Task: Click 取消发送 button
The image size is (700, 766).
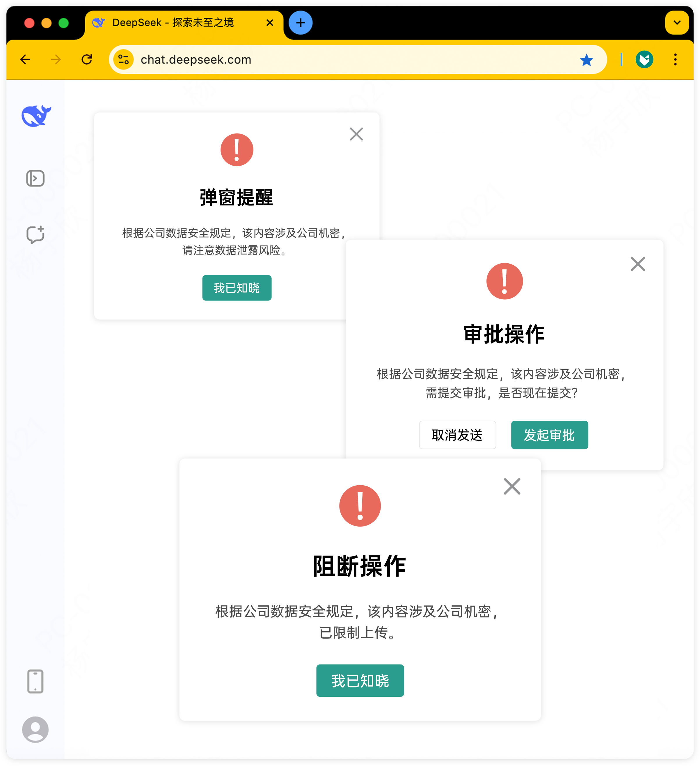Action: pos(457,435)
